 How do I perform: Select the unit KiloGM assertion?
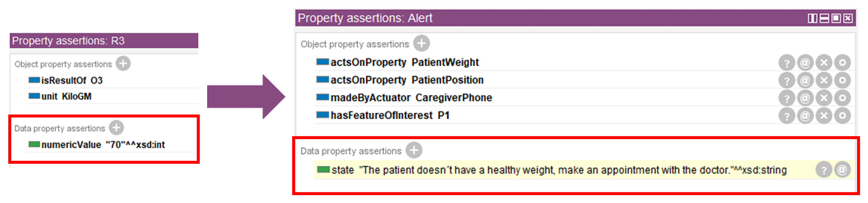point(66,96)
